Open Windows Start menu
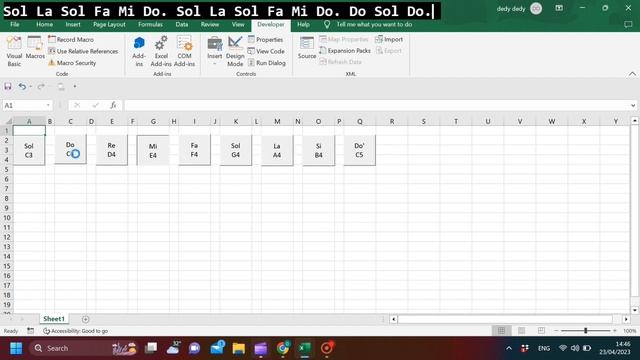 point(16,348)
